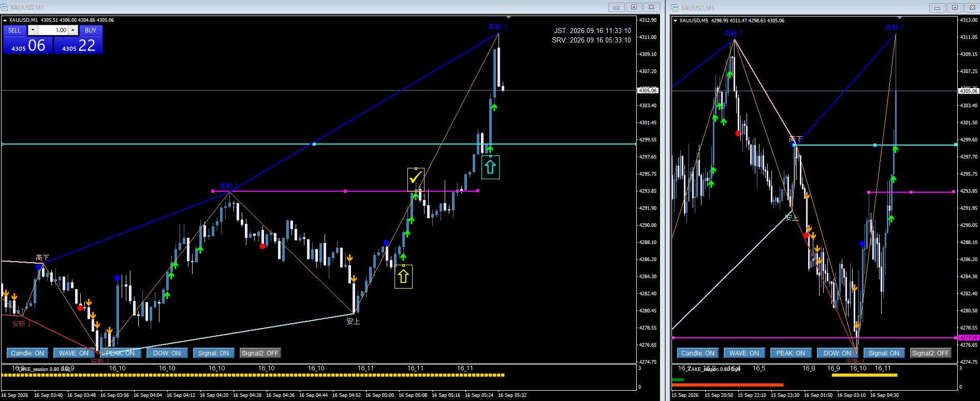Close the XAUUSD,M5 chart window
Screen dimensions: 980x401
(972, 8)
